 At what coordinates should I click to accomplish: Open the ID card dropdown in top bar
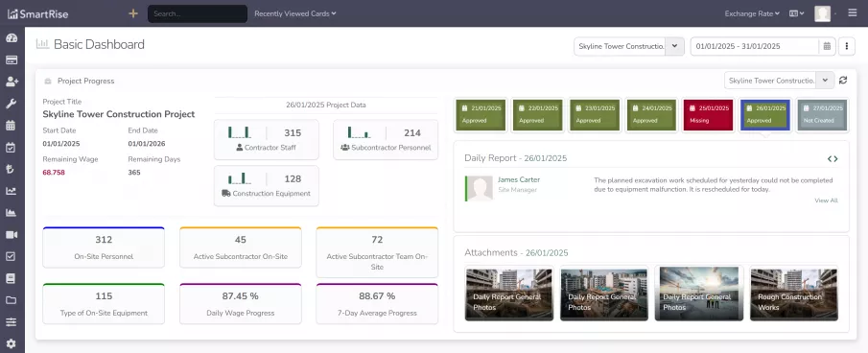797,13
